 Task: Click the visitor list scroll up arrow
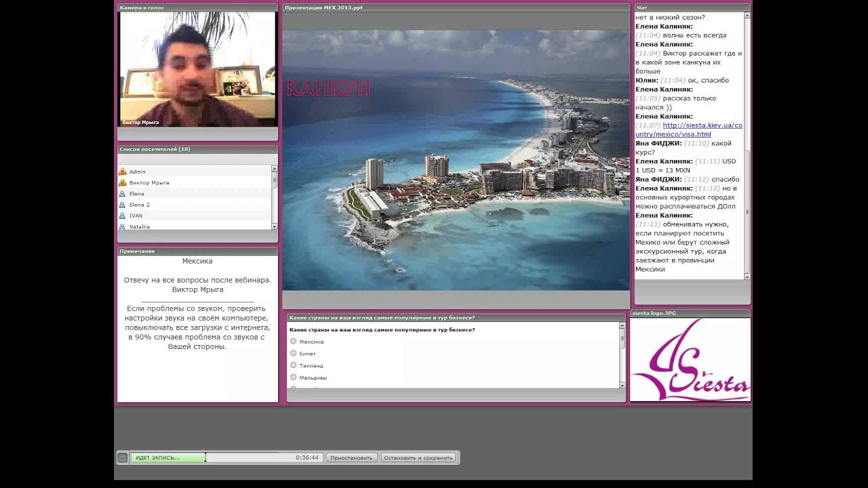click(x=275, y=169)
